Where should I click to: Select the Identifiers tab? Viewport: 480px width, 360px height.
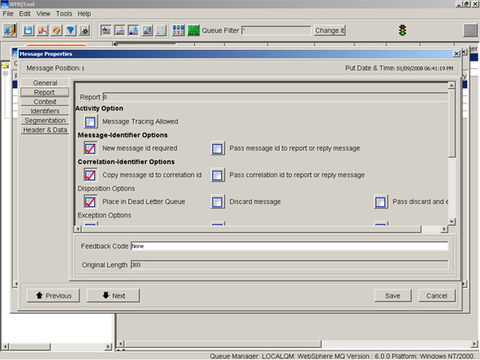[45, 111]
